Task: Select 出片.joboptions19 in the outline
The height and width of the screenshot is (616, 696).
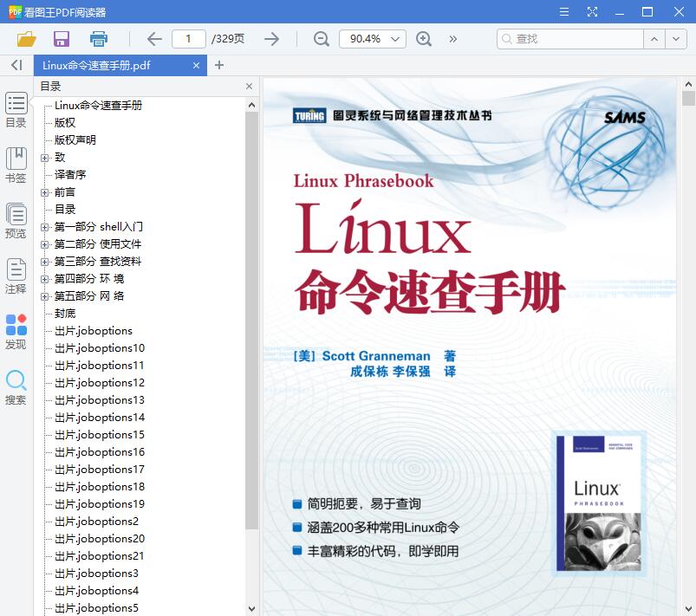Action: pos(100,504)
